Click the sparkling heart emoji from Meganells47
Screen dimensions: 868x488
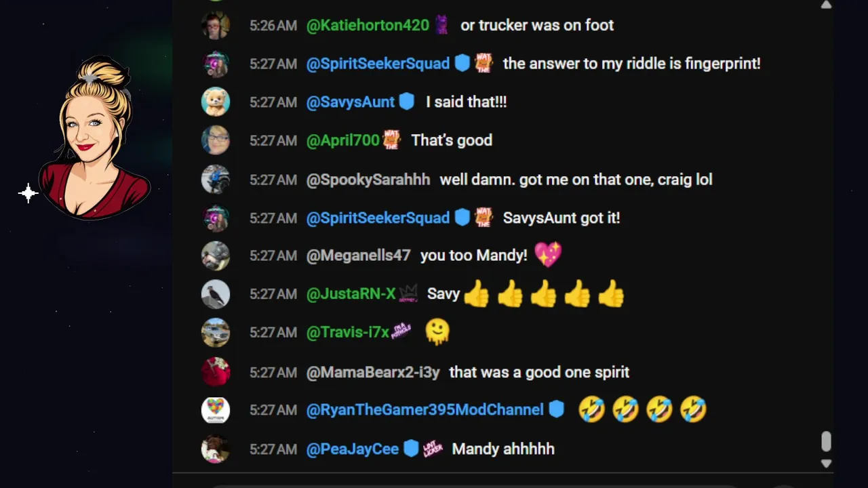point(548,256)
